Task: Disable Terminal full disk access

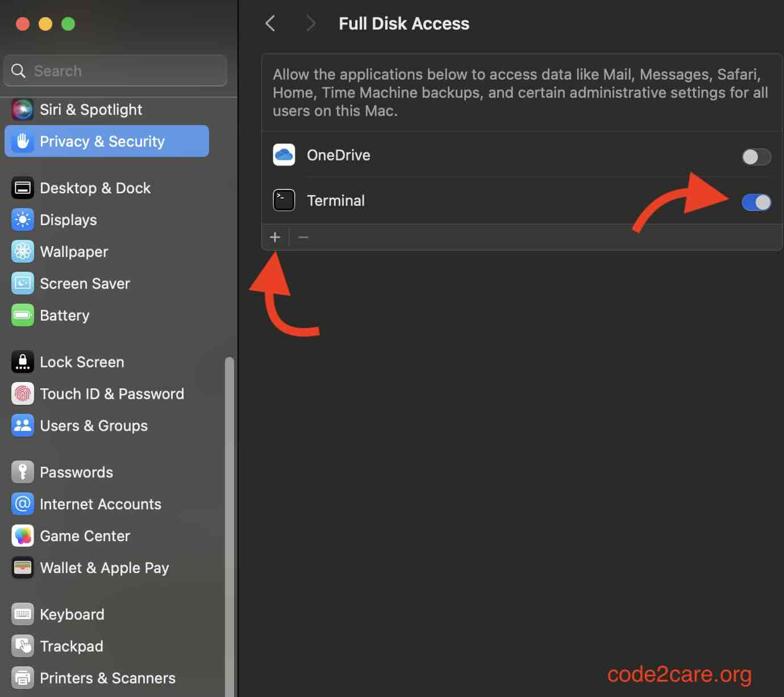Action: 756,202
